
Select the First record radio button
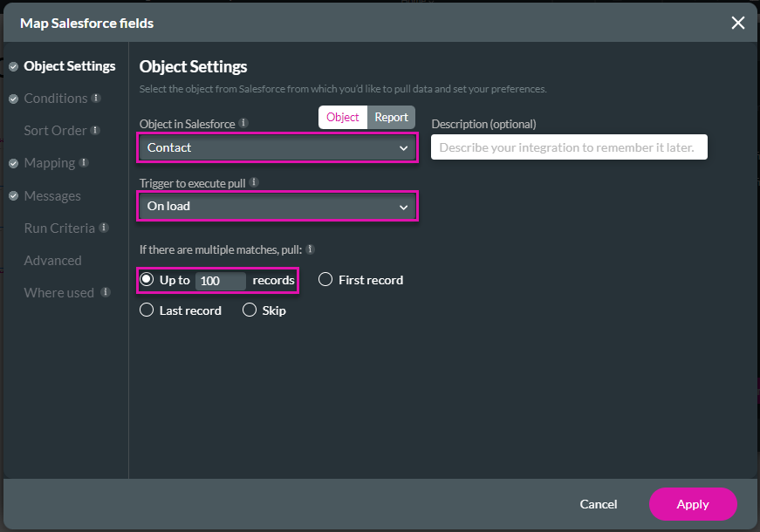(325, 279)
